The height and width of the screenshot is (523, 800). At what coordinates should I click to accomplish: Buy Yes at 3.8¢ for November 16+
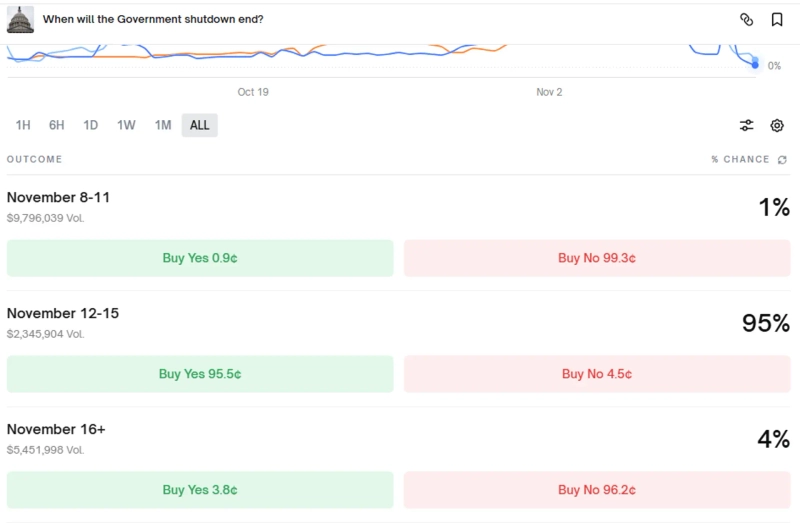[200, 490]
